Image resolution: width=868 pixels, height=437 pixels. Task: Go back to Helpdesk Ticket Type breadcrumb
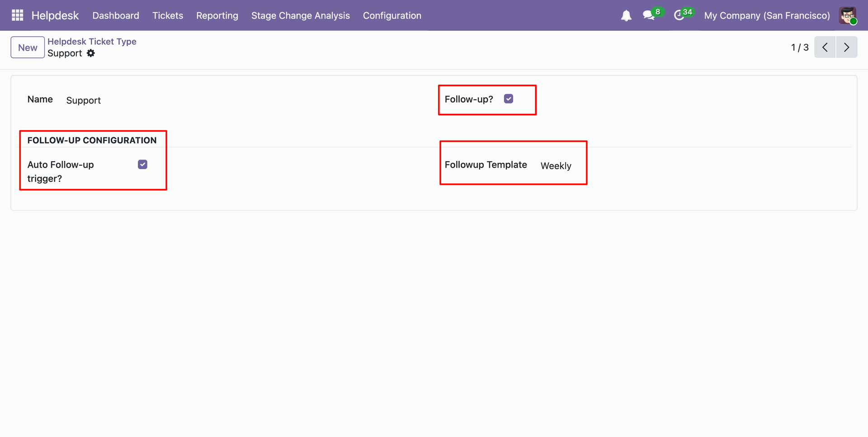click(92, 42)
